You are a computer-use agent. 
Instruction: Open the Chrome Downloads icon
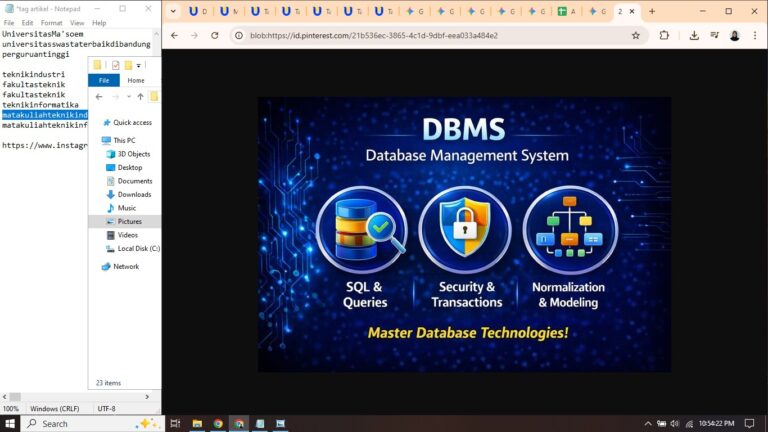coord(694,35)
